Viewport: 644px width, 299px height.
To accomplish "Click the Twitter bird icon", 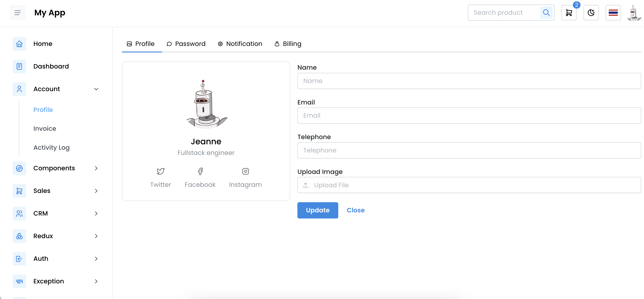I will [161, 171].
